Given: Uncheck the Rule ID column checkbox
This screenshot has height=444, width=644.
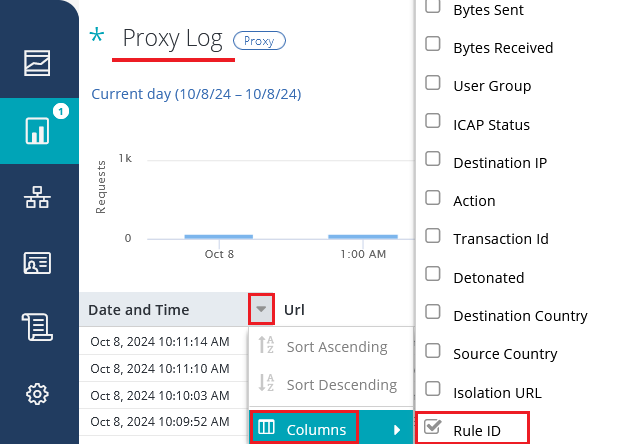Looking at the screenshot, I should tap(433, 427).
